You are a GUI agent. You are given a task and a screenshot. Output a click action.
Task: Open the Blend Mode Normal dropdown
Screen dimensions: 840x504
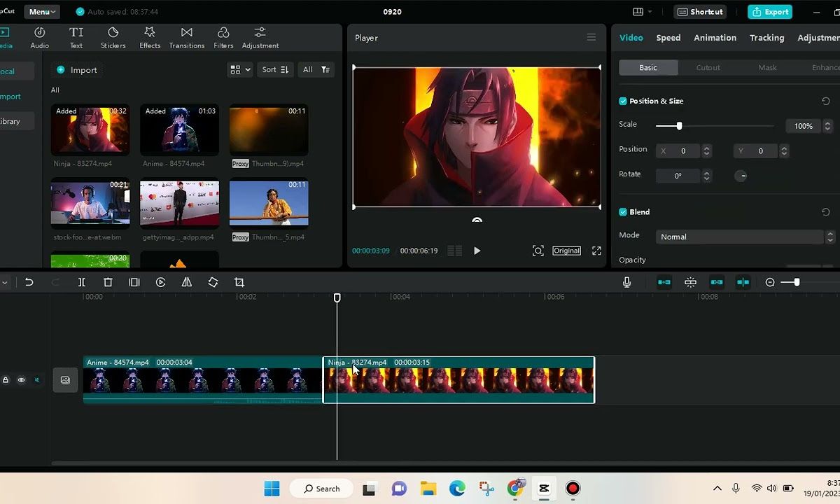click(745, 237)
